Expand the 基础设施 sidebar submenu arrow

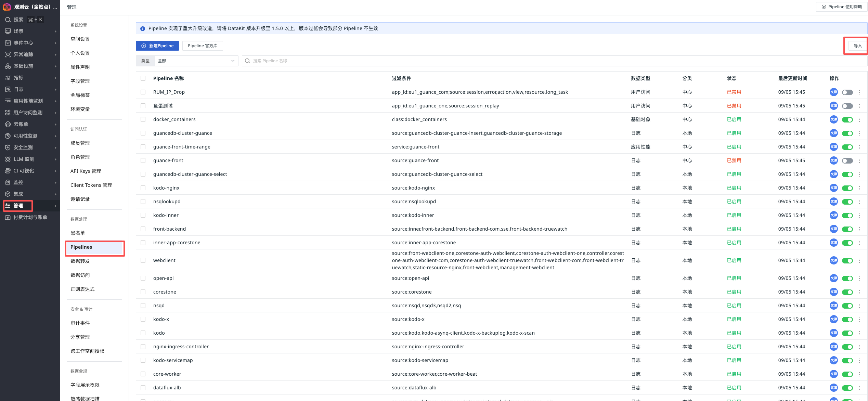tap(55, 66)
